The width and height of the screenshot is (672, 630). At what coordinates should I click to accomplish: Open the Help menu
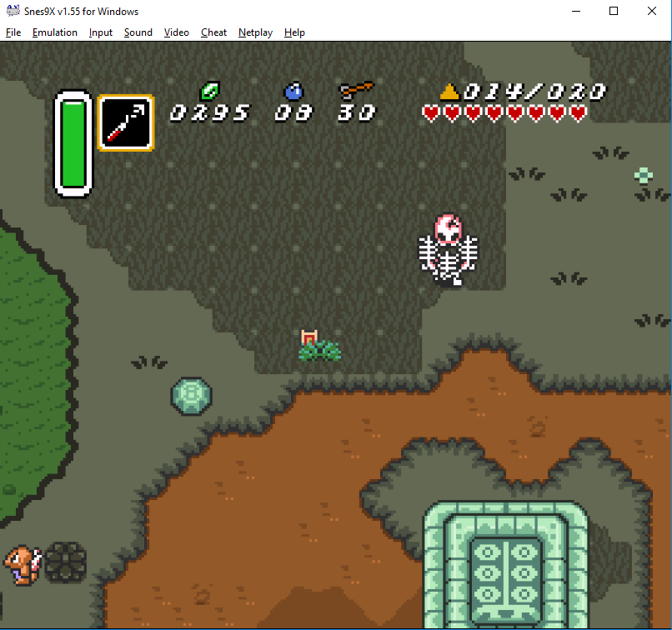294,32
